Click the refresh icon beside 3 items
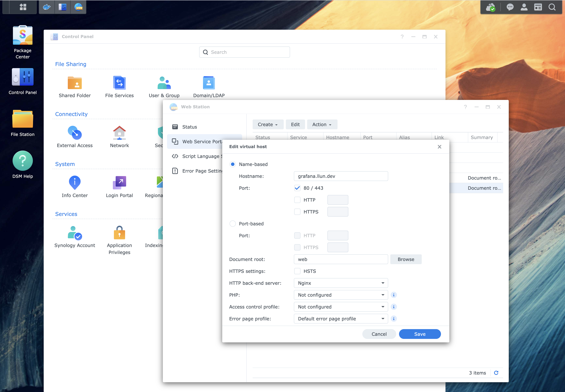565x392 pixels. (x=496, y=373)
